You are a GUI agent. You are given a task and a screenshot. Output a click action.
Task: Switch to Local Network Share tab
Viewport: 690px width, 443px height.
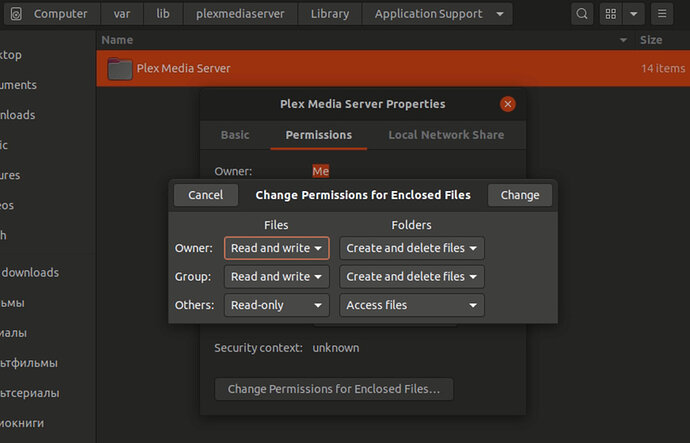pos(446,135)
